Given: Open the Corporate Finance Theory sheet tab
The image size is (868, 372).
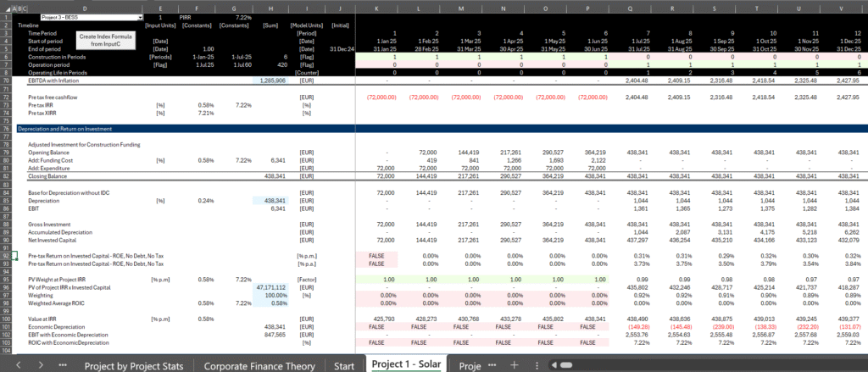Looking at the screenshot, I should (258, 364).
